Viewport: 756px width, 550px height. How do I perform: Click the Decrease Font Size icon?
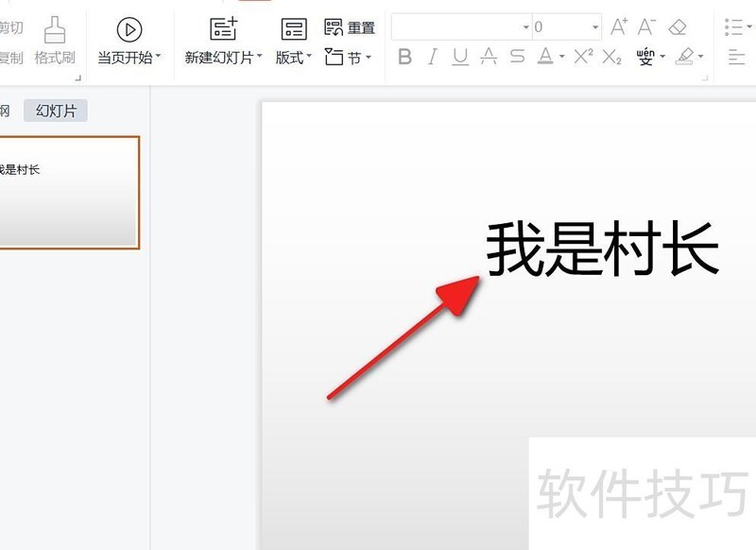[648, 26]
